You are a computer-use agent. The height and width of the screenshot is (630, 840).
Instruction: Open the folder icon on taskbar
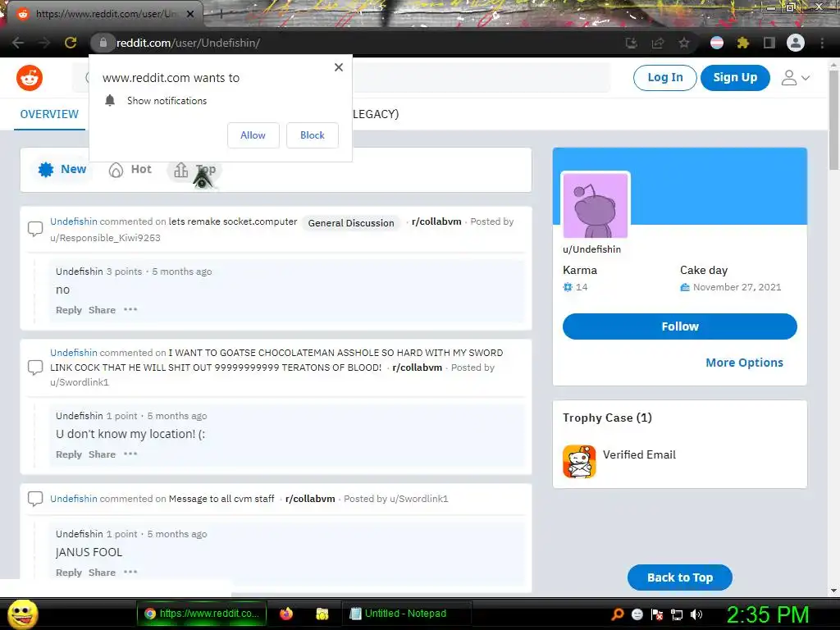click(x=322, y=614)
